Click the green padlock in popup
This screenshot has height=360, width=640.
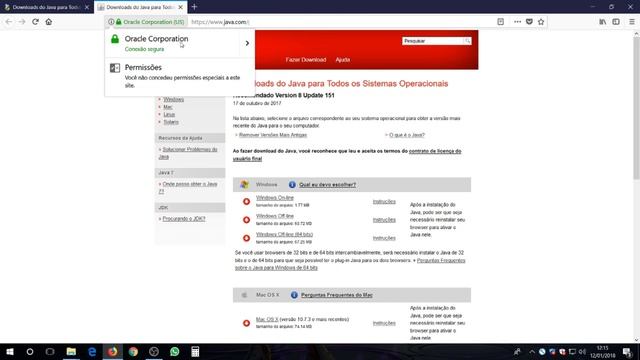(115, 39)
